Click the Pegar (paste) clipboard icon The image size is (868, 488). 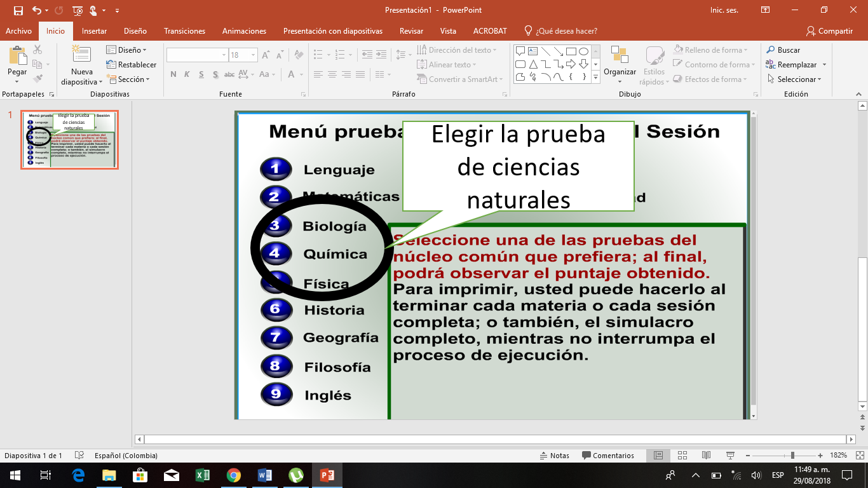(x=17, y=56)
